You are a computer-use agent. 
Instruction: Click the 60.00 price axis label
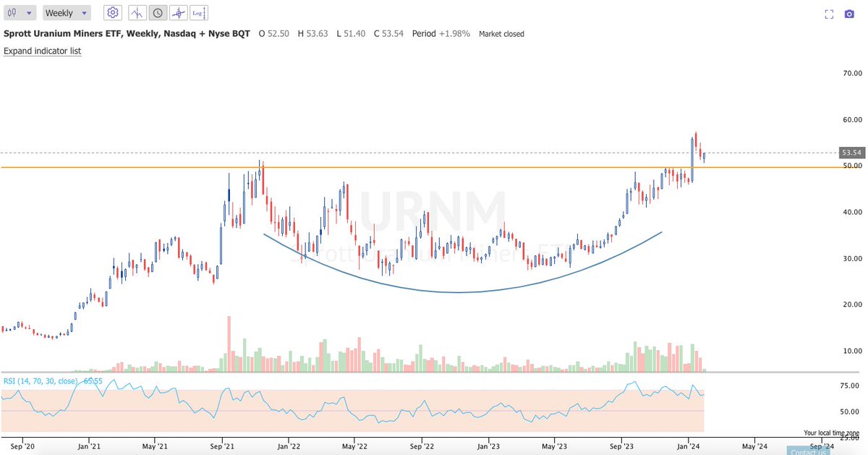(x=851, y=119)
